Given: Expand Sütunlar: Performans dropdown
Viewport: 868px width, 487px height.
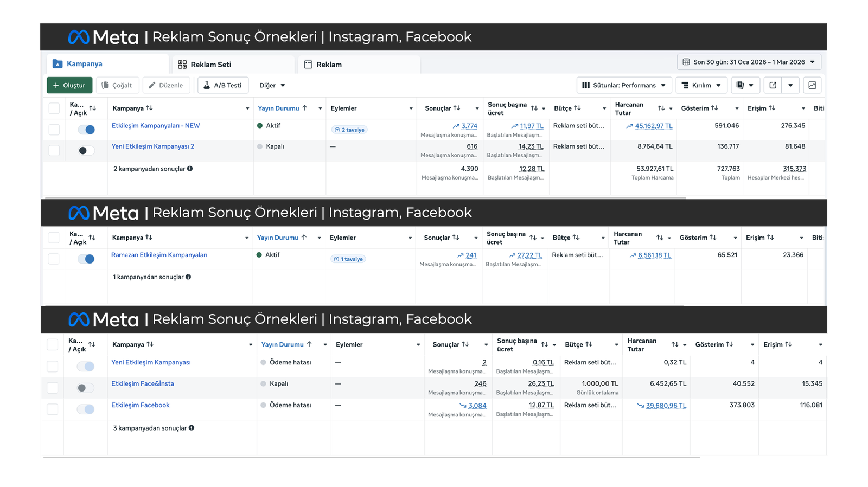Looking at the screenshot, I should pos(624,85).
